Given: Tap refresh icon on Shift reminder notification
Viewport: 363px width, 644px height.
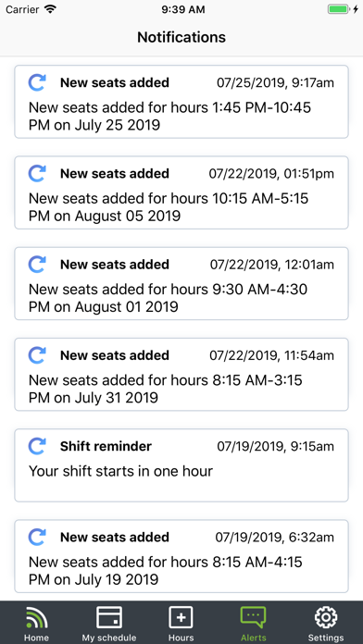Looking at the screenshot, I should click(37, 446).
